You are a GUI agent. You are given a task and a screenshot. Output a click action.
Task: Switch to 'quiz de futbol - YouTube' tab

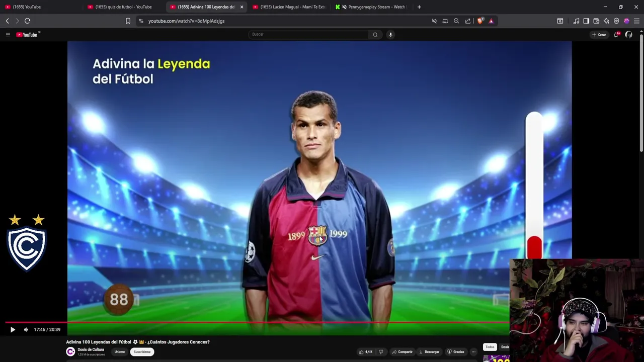point(123,7)
